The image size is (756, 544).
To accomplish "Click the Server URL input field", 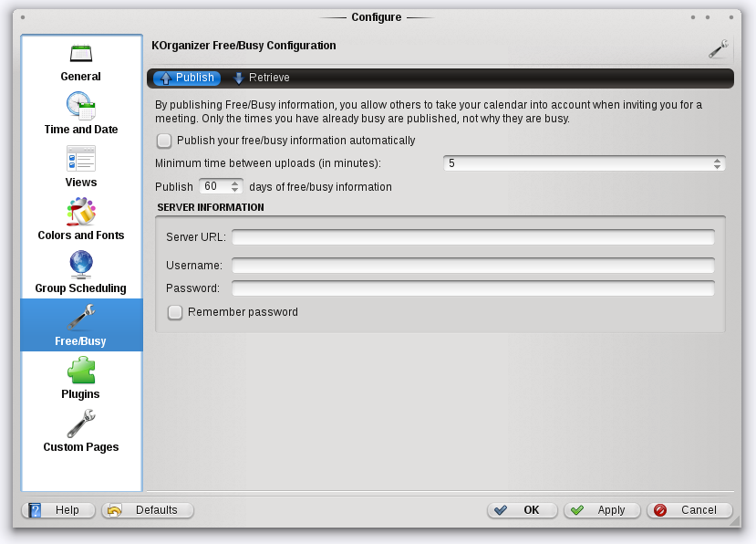I will [473, 237].
